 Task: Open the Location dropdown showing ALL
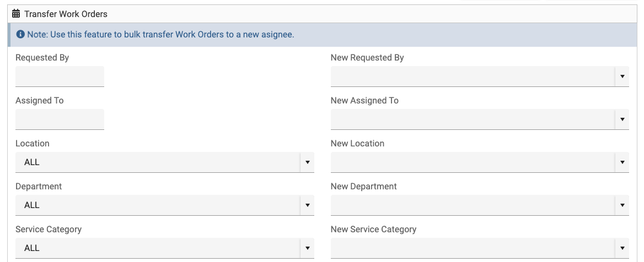[x=158, y=162]
